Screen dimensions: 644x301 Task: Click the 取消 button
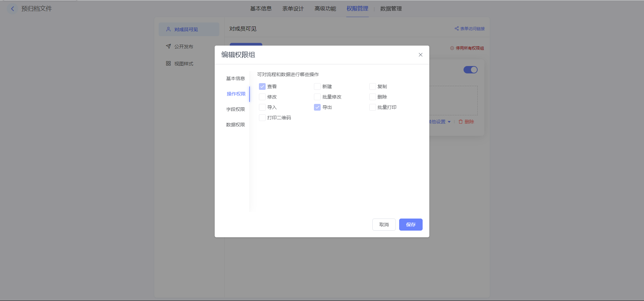(x=384, y=225)
